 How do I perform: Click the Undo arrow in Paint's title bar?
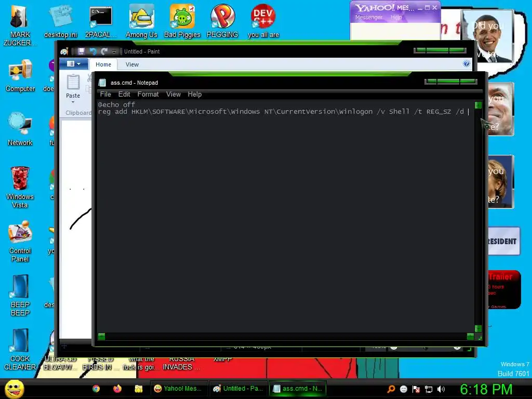[x=92, y=51]
